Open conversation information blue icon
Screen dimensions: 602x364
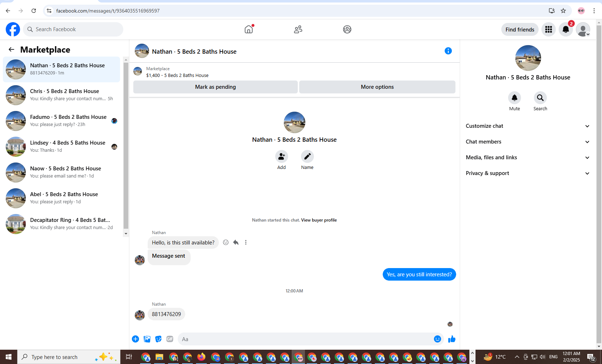pos(448,51)
